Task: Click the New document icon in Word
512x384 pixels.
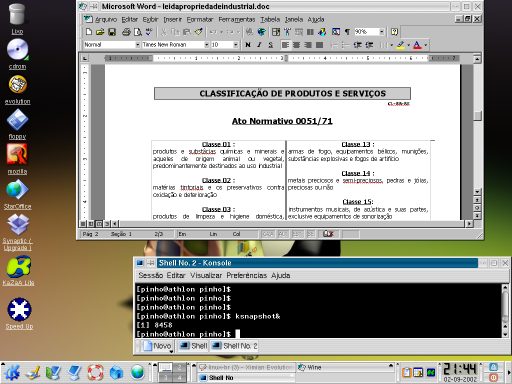Action: 89,32
